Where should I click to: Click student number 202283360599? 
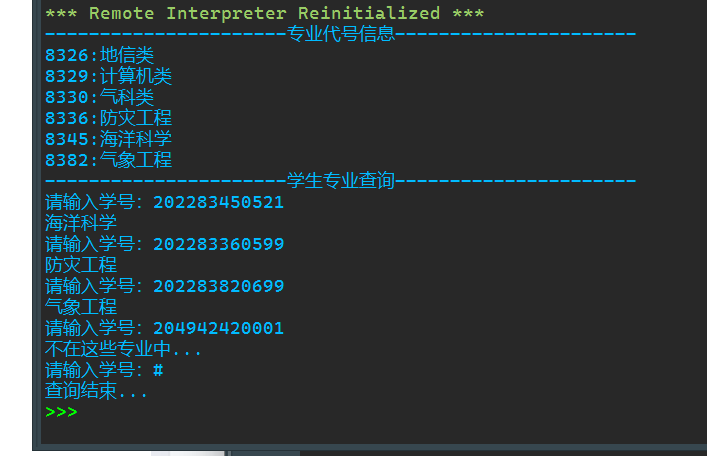click(218, 244)
